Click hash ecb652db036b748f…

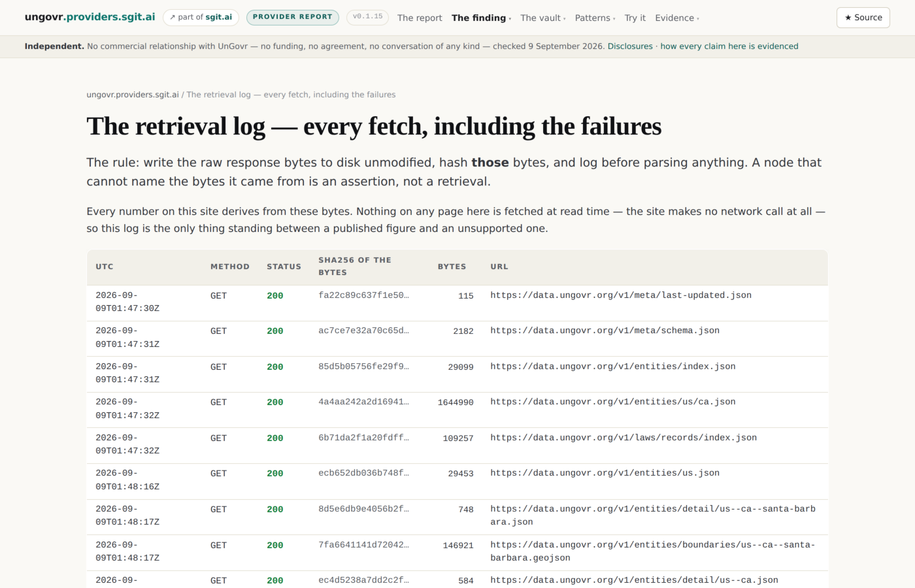pos(364,473)
